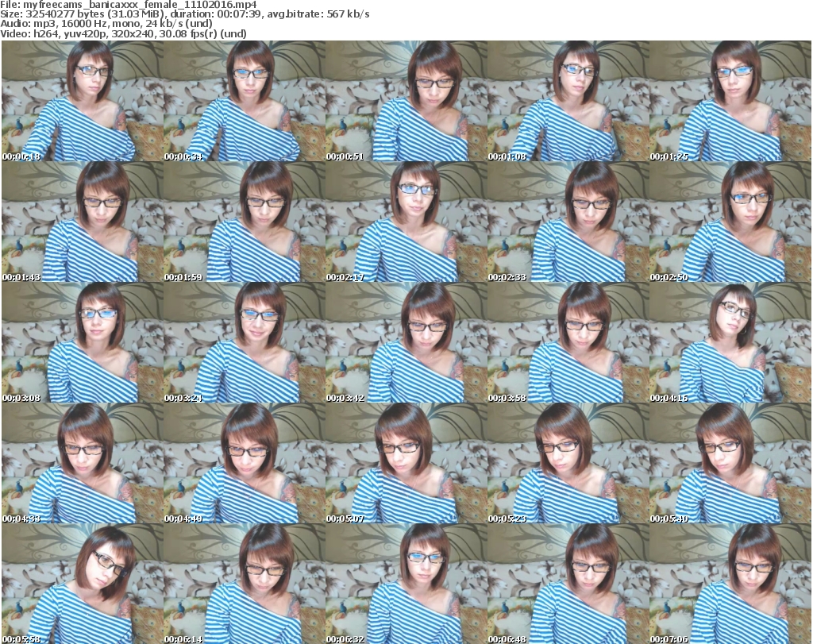This screenshot has width=813, height=644.
Task: Click the Video h264 info line
Action: (x=124, y=34)
